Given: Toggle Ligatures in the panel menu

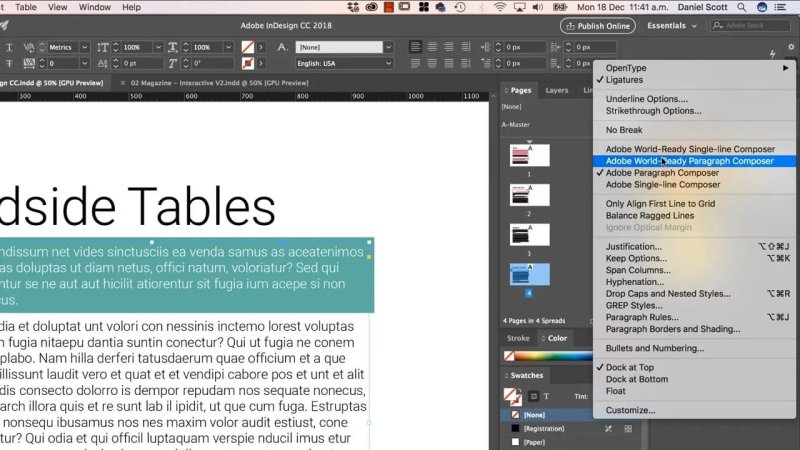Looking at the screenshot, I should click(x=694, y=80).
